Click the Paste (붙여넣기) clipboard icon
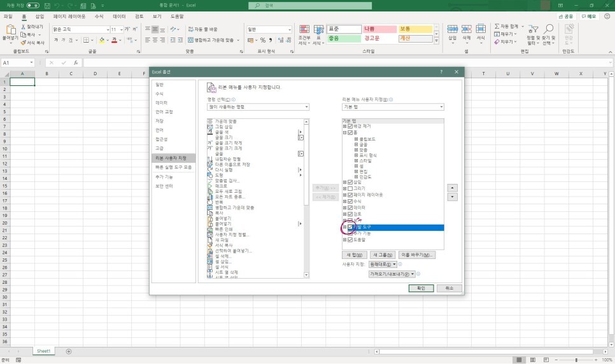Viewport: 615px width, 364px height. (11, 29)
